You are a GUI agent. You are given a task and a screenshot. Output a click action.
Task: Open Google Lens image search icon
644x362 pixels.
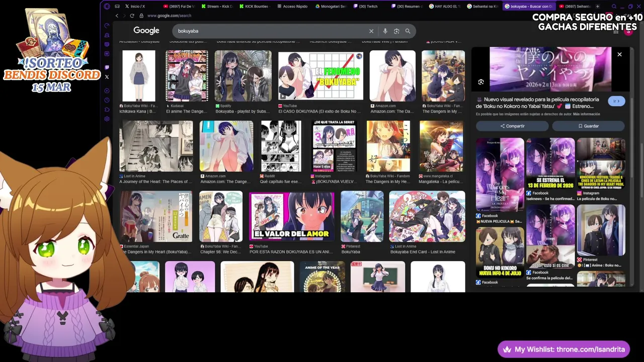[396, 31]
